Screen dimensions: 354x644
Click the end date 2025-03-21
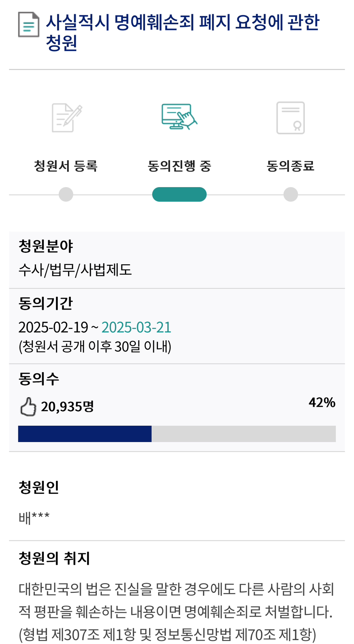(136, 327)
